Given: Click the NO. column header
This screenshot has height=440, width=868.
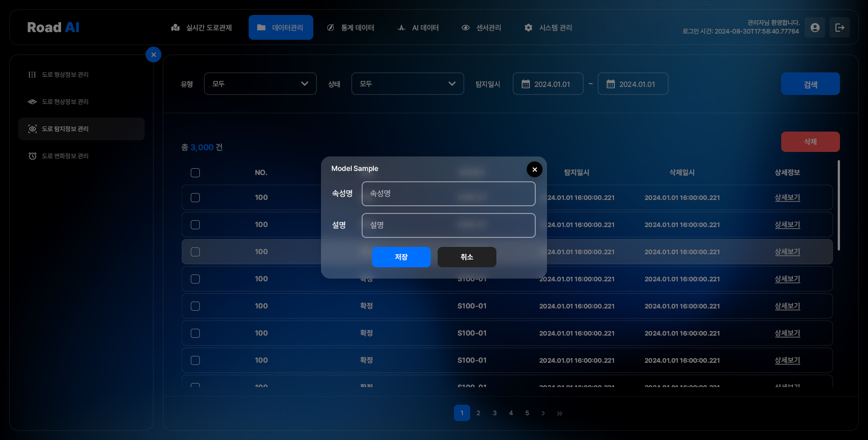Looking at the screenshot, I should [x=261, y=173].
